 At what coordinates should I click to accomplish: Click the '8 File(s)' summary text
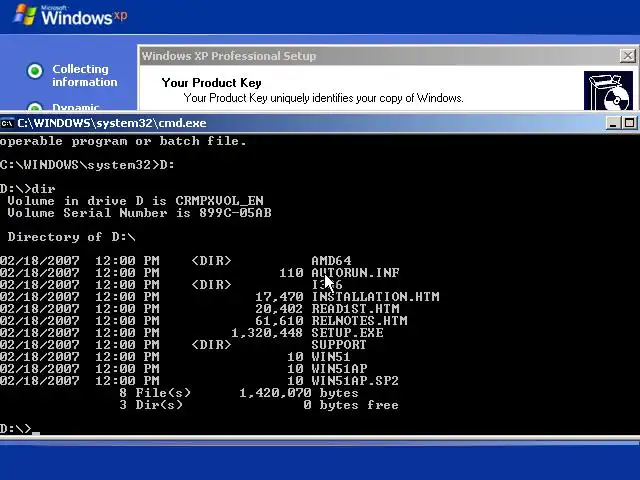coord(155,393)
